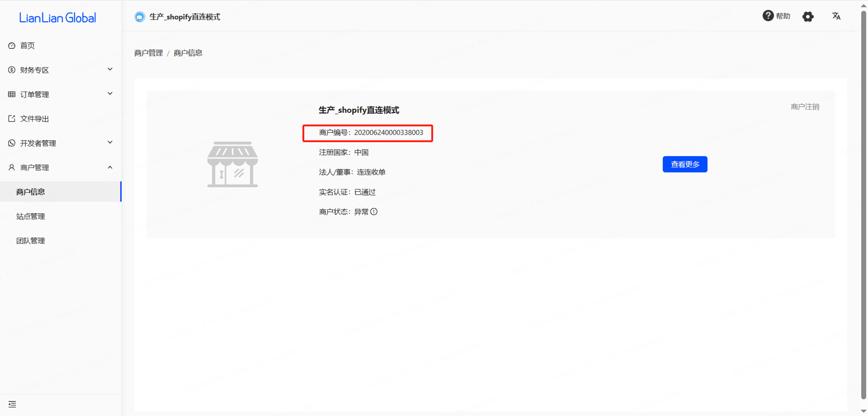
Task: Click the merchant status info icon
Action: (374, 212)
